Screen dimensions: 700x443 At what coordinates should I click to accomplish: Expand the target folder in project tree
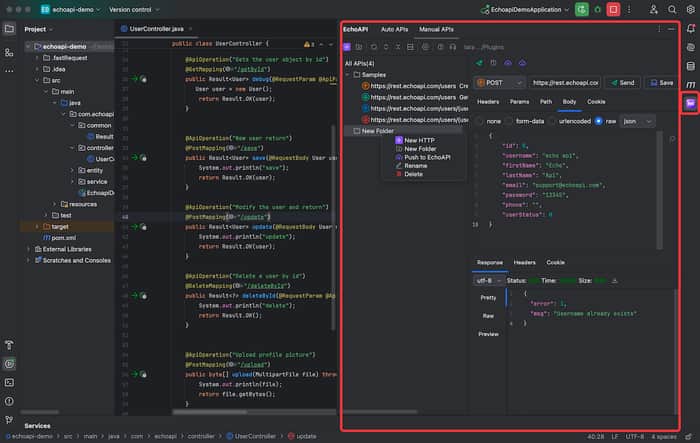click(37, 227)
